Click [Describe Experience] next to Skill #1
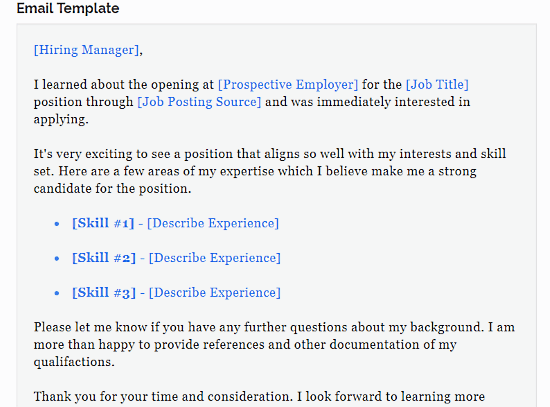 click(213, 223)
